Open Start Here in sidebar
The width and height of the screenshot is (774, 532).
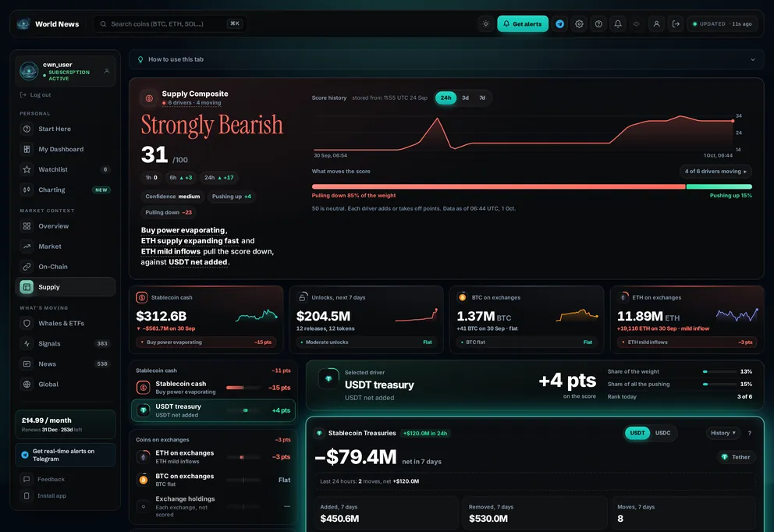click(x=66, y=129)
